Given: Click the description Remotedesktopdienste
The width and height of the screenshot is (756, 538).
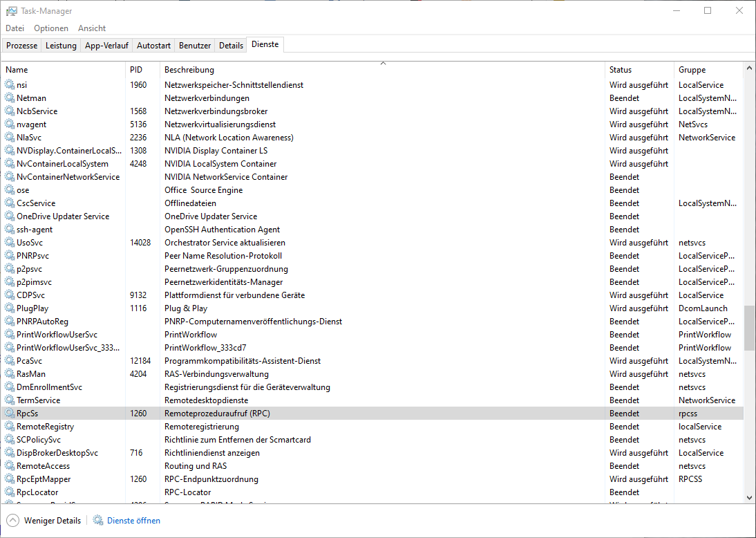Looking at the screenshot, I should pyautogui.click(x=207, y=400).
